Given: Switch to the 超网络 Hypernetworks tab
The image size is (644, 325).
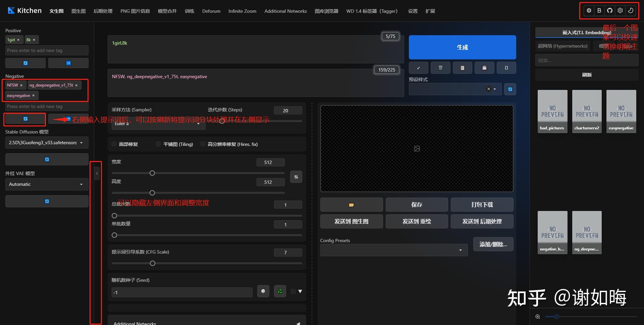Looking at the screenshot, I should 563,46.
